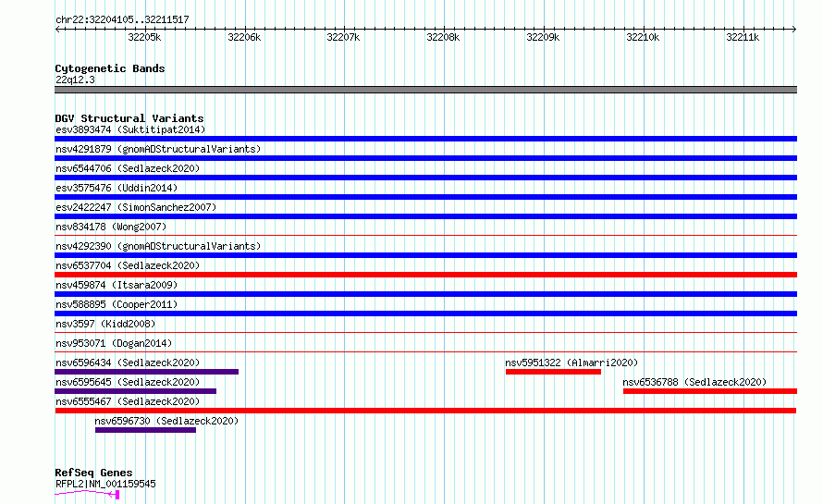
Task: Select the blue bar beneath nsv6544706
Action: tap(425, 178)
